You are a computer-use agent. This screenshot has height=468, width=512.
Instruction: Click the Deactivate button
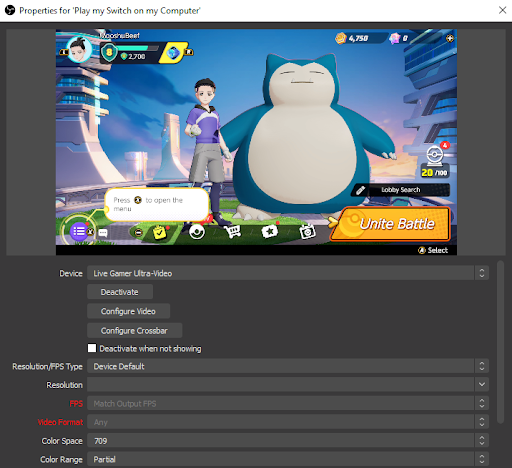coord(120,292)
